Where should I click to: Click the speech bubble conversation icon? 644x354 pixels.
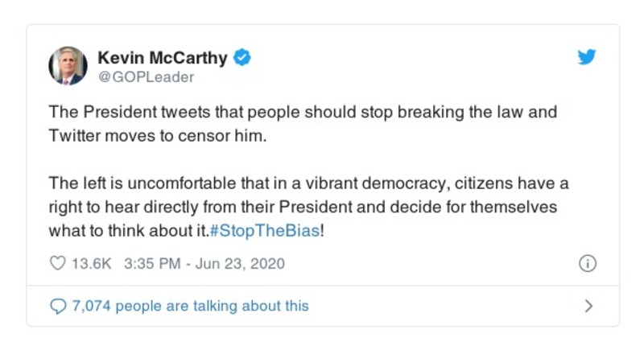[58, 306]
